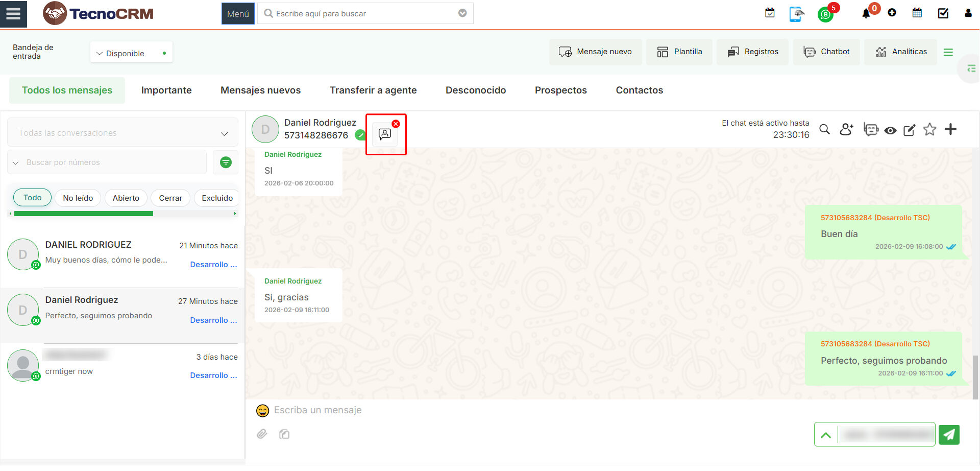Expand the sender number selector arrow
Image resolution: width=980 pixels, height=471 pixels.
click(826, 435)
